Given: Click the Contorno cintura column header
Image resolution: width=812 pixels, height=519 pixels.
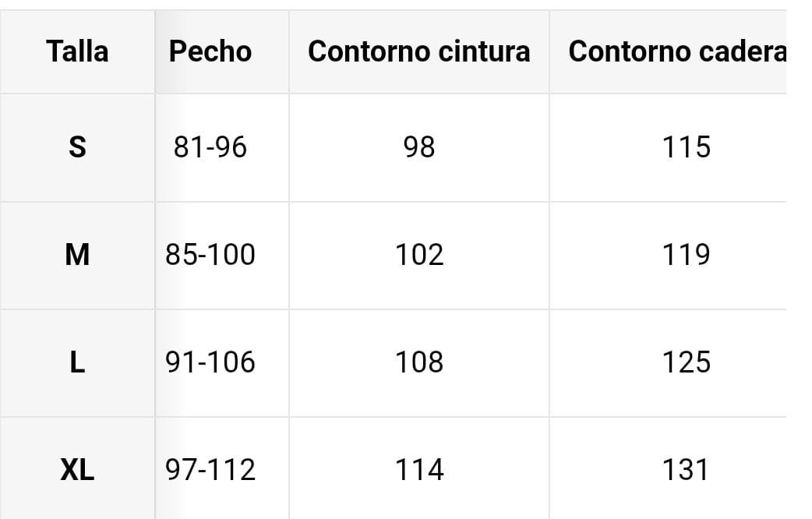Looking at the screenshot, I should 419,51.
